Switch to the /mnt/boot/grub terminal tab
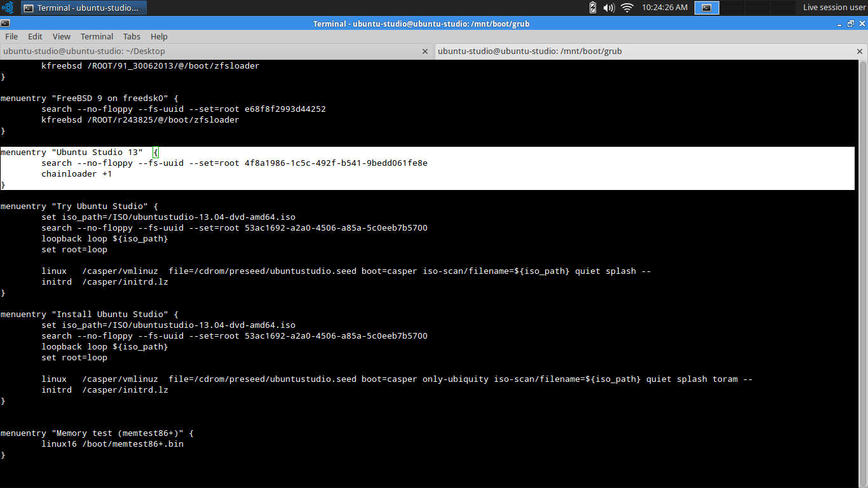 [x=651, y=51]
